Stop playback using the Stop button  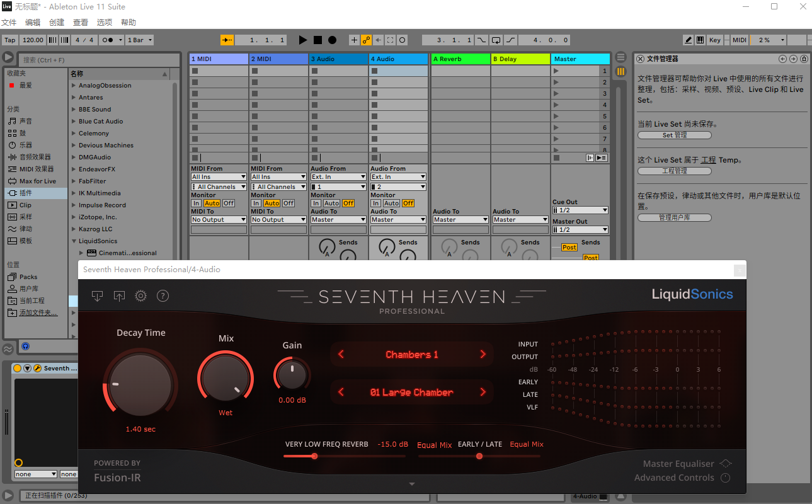pos(317,40)
